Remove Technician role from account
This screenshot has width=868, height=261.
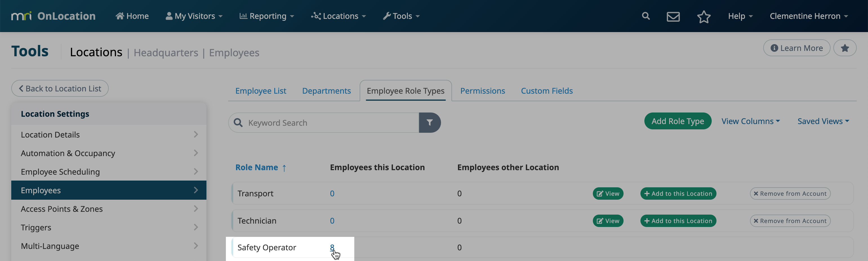click(790, 220)
